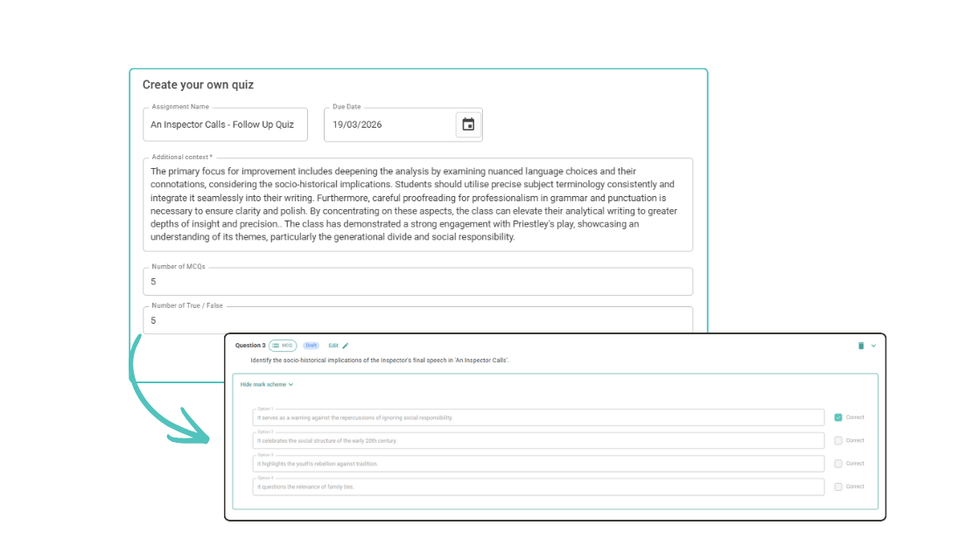
Task: Click the Number of True / False field
Action: click(x=417, y=320)
